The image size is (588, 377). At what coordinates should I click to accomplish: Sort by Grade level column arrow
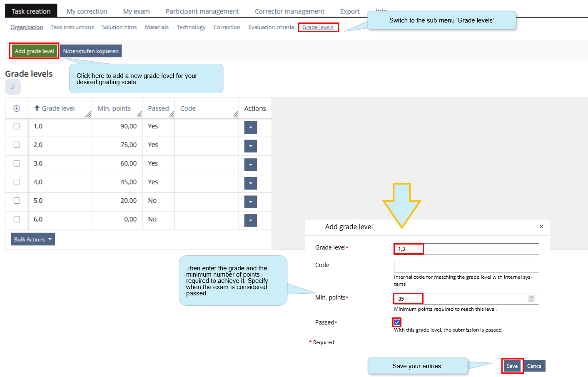pyautogui.click(x=37, y=108)
